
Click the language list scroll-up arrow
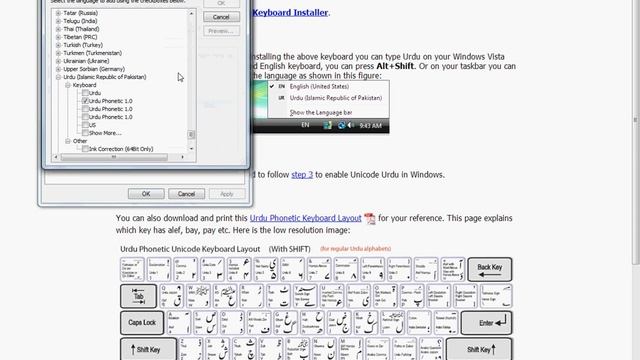pos(191,13)
